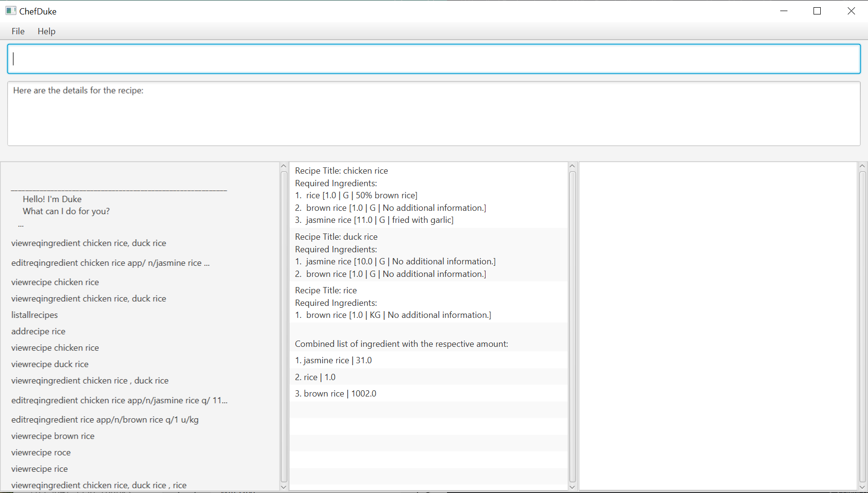Open the Help menu
Screen dimensions: 868x493
tap(46, 31)
